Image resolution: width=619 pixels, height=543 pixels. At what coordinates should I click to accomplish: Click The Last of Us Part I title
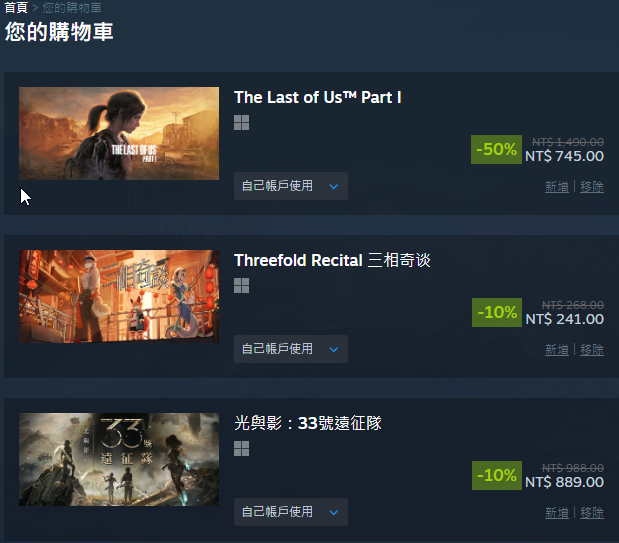click(318, 97)
